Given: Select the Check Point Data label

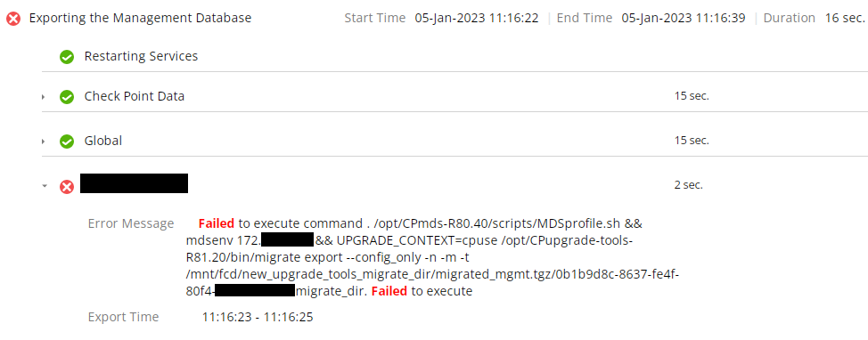Looking at the screenshot, I should pyautogui.click(x=134, y=96).
